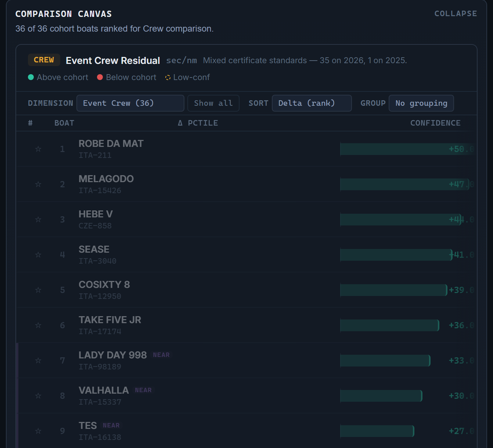
Task: Open the No grouping dropdown
Action: pyautogui.click(x=421, y=103)
